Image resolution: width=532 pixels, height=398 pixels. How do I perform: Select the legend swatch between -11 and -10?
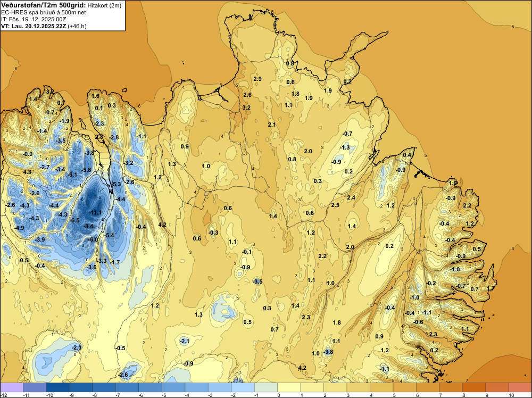click(x=35, y=387)
